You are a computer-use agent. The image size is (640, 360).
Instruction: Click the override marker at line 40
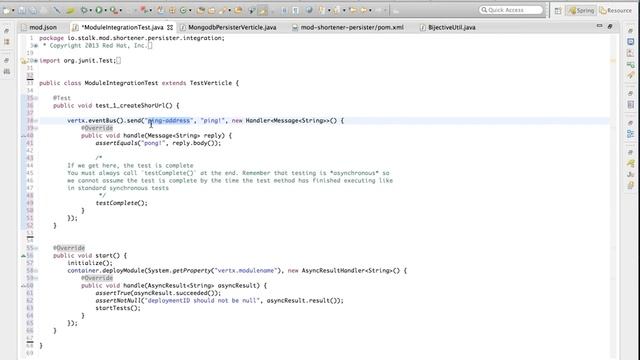pyautogui.click(x=23, y=136)
